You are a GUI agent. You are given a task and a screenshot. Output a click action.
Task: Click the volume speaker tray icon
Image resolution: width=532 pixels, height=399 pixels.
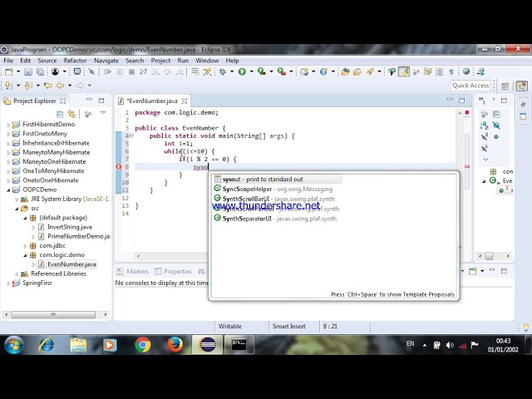coord(450,346)
